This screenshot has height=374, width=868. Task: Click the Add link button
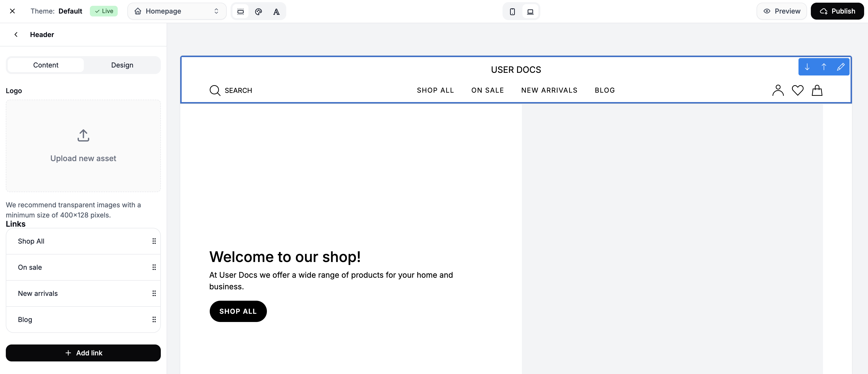(x=83, y=353)
